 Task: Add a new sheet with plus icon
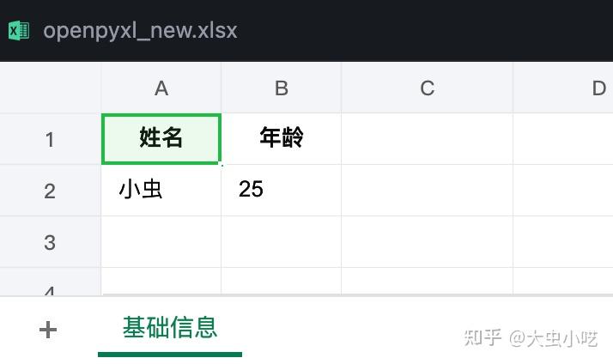(x=48, y=329)
